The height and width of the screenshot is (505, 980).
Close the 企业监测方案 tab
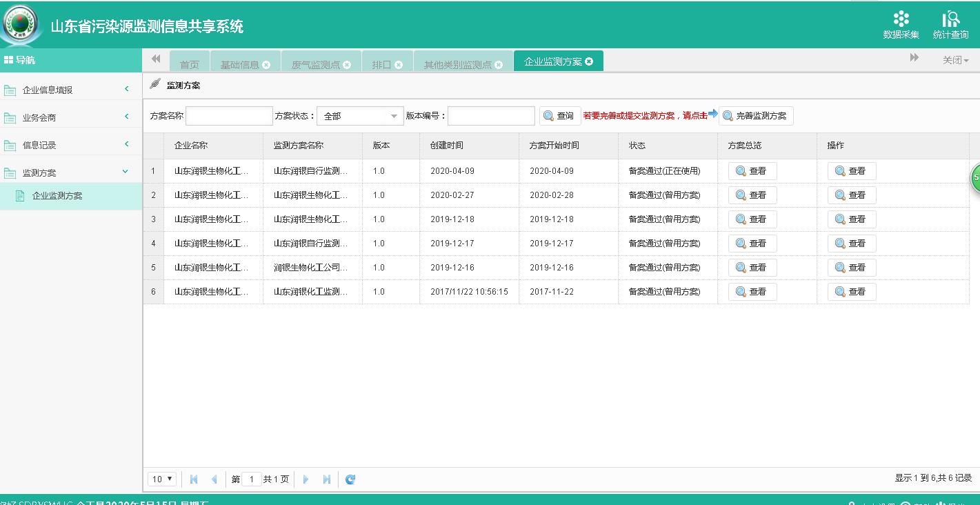pyautogui.click(x=589, y=61)
